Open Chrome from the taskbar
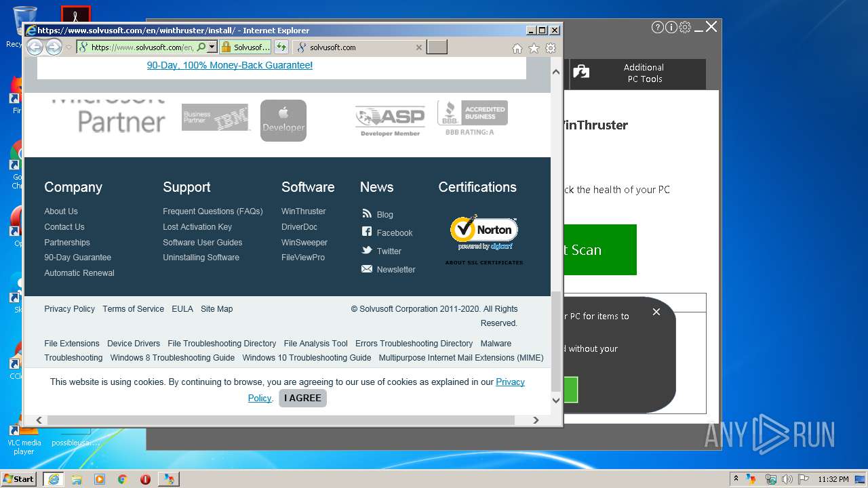This screenshot has height=488, width=868. click(122, 479)
